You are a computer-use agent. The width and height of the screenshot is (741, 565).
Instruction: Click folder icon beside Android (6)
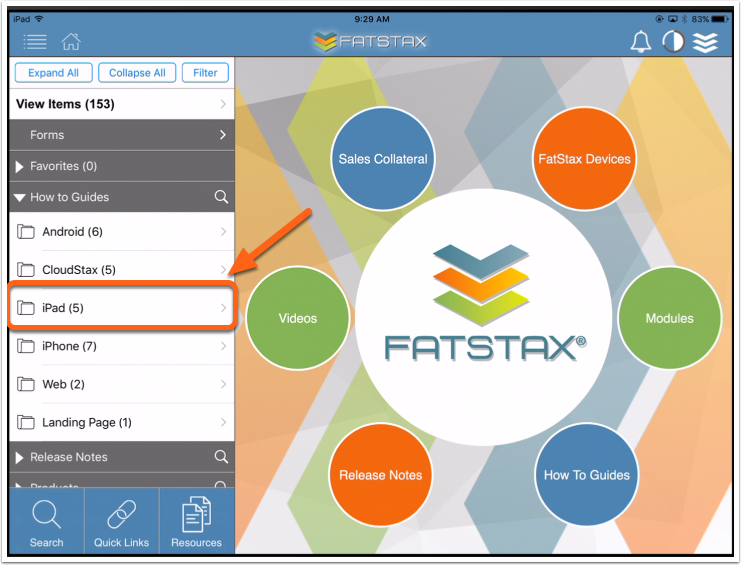pyautogui.click(x=26, y=231)
